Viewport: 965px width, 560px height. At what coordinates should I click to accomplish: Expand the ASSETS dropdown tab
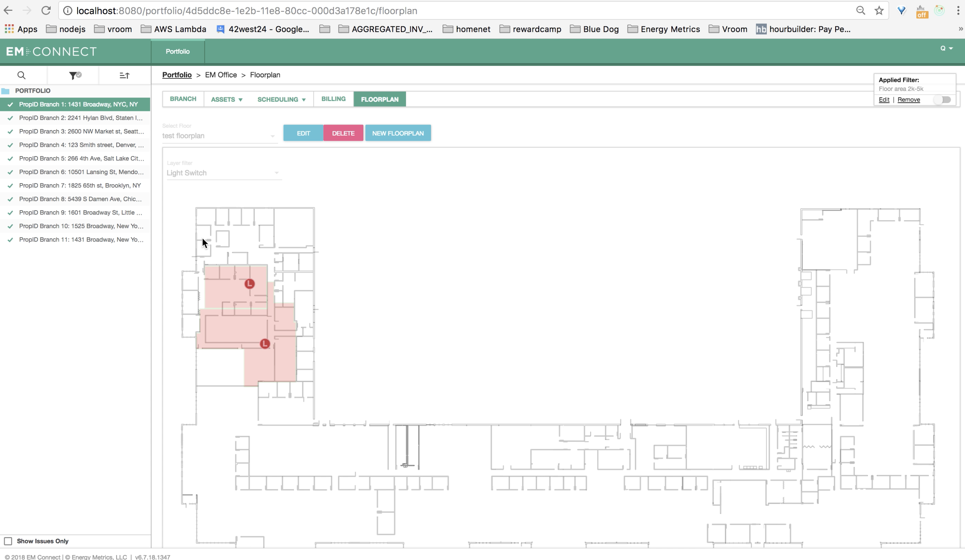227,99
